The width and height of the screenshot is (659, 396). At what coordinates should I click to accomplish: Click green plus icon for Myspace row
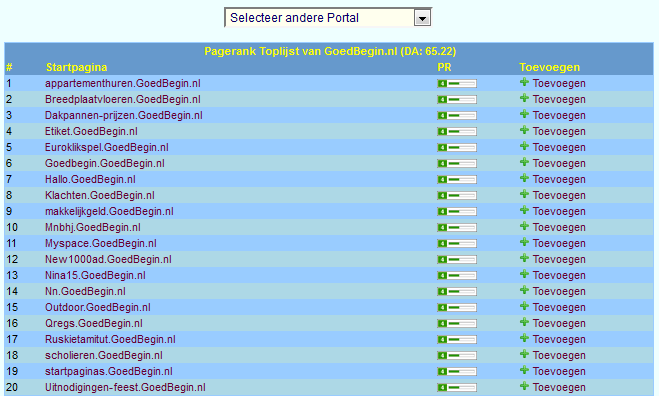tap(524, 242)
